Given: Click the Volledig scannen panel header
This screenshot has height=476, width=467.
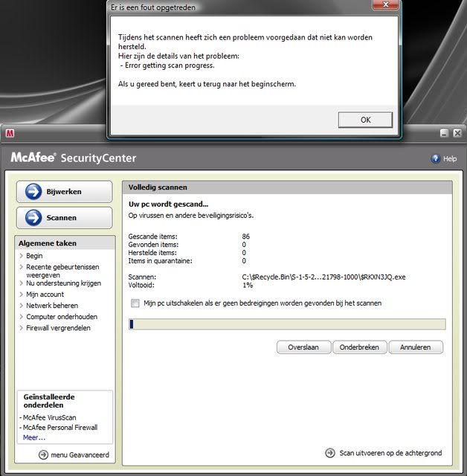Looking at the screenshot, I should tap(287, 187).
